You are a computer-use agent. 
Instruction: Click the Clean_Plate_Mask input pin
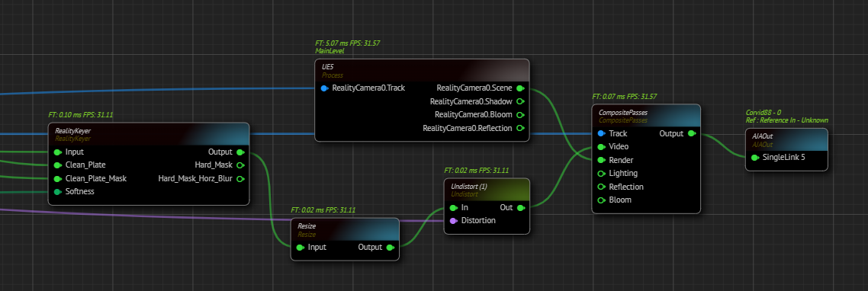point(57,178)
